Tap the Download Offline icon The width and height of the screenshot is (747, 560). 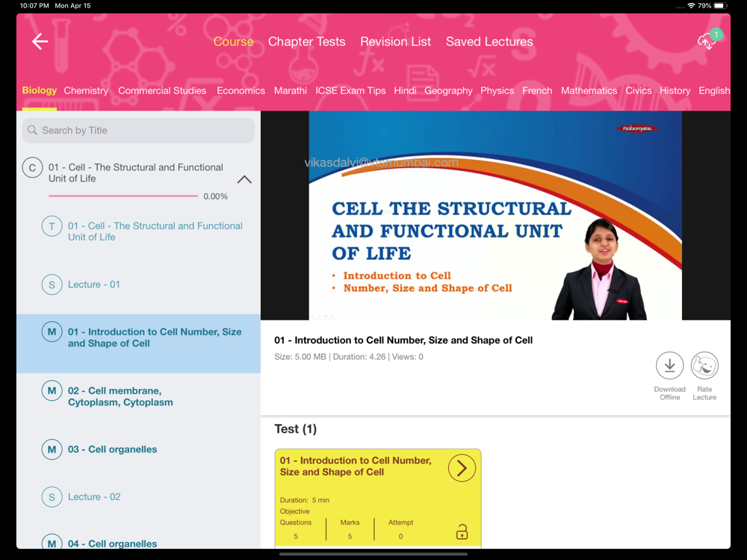669,366
